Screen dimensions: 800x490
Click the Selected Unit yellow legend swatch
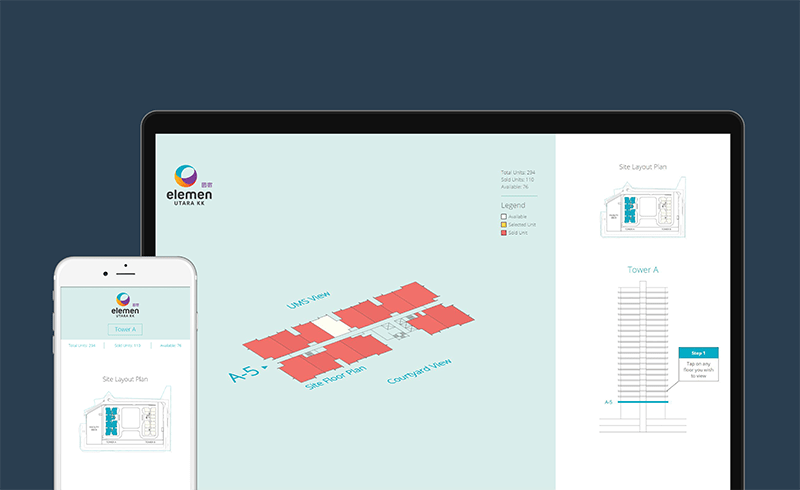point(504,224)
